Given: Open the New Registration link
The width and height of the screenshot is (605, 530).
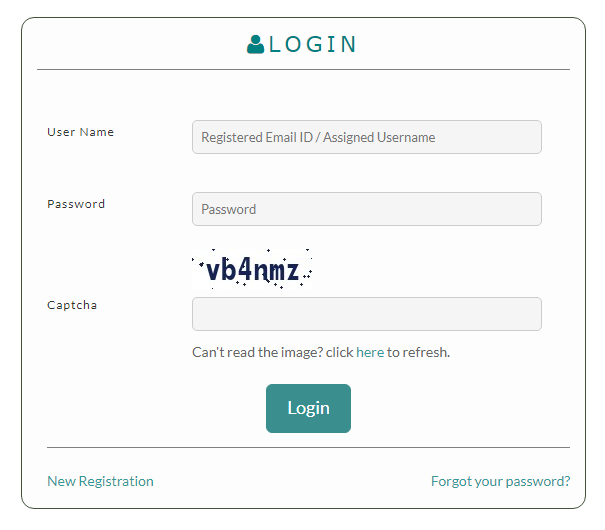Looking at the screenshot, I should coord(100,481).
